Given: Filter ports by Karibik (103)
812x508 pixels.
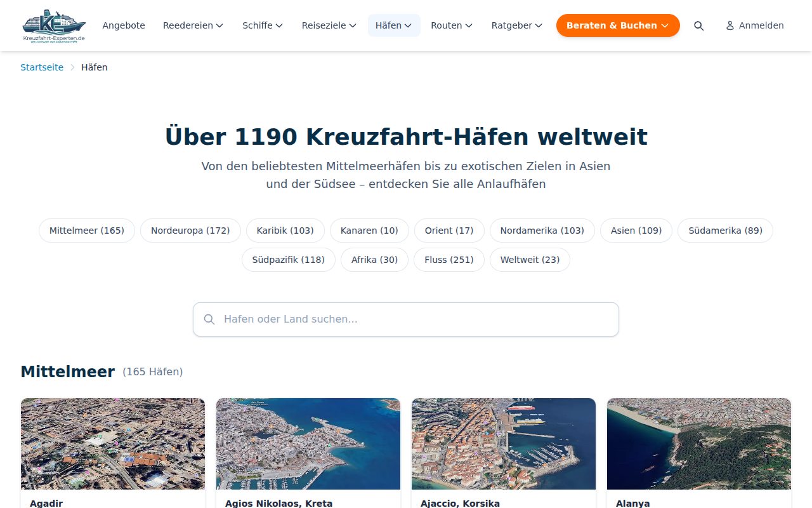Looking at the screenshot, I should [x=285, y=231].
